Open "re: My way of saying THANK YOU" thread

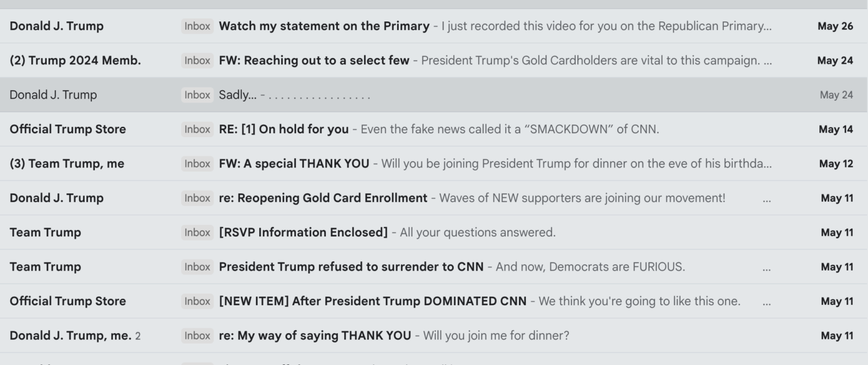click(315, 335)
